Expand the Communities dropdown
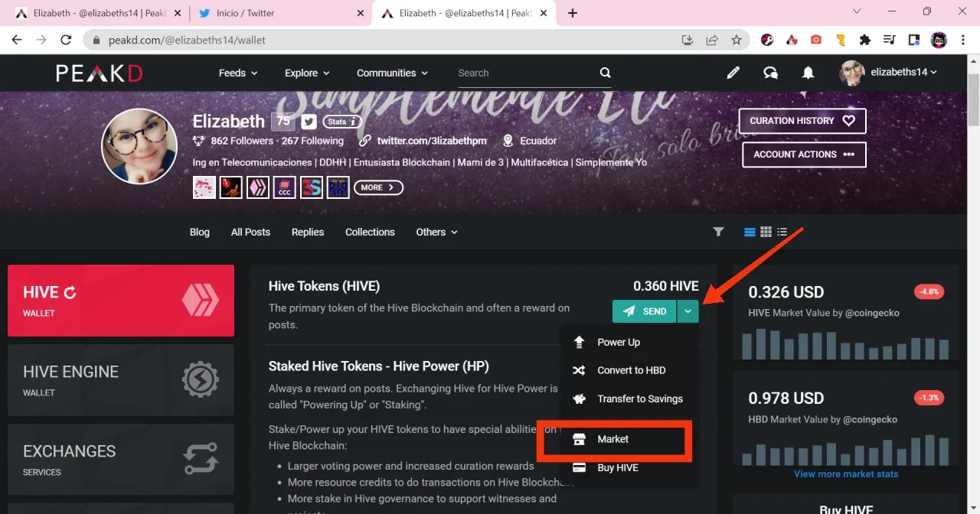980x514 pixels. tap(392, 73)
